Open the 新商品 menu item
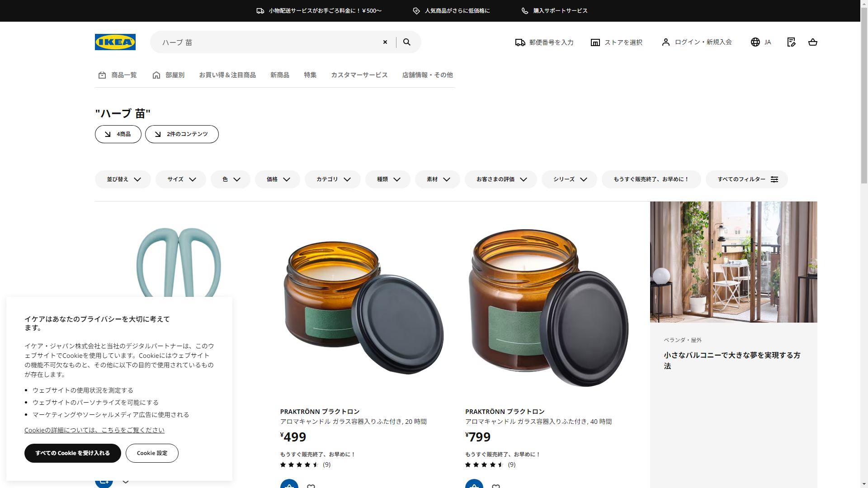868x488 pixels. (280, 75)
